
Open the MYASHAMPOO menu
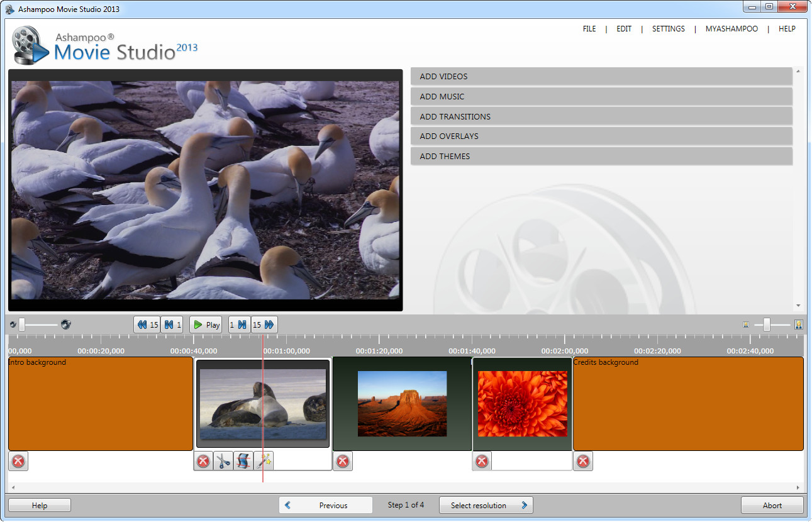click(x=731, y=29)
